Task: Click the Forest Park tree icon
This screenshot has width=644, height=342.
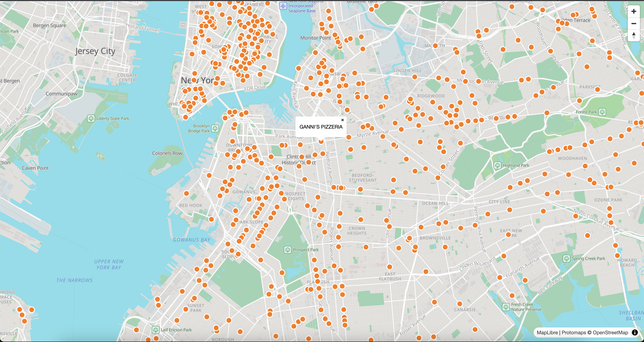Action: [602, 112]
